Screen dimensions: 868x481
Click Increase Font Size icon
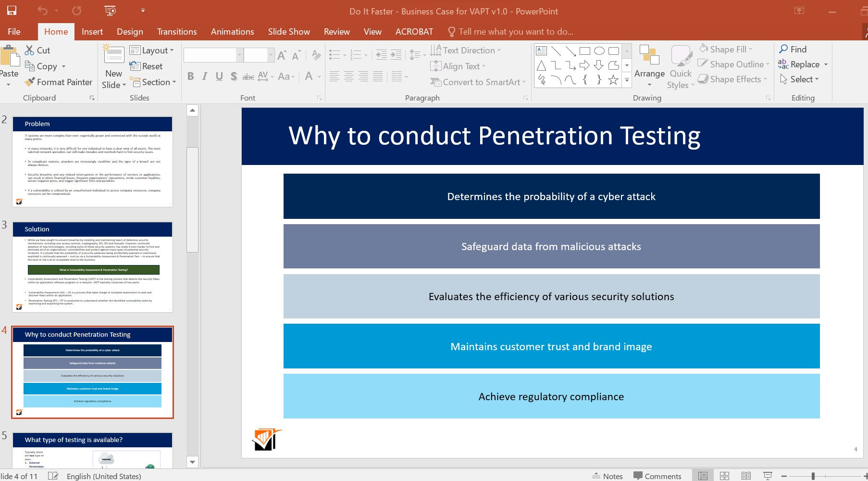pos(282,55)
